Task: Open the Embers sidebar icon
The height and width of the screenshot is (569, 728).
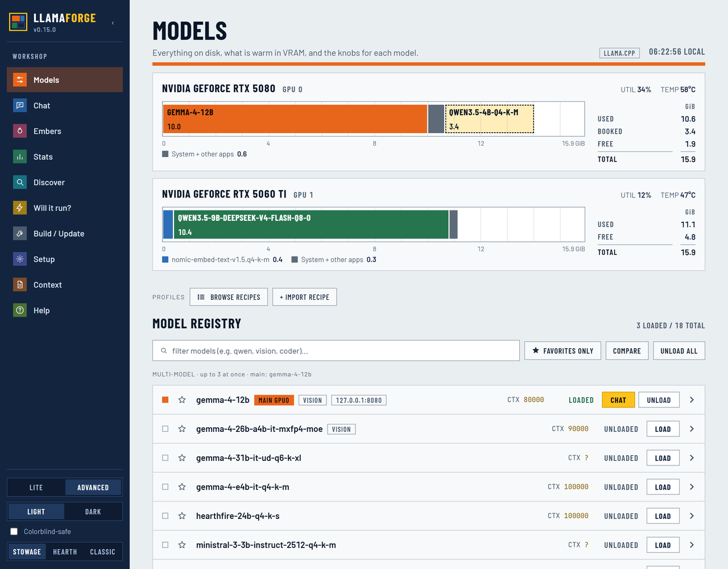Action: (x=20, y=131)
